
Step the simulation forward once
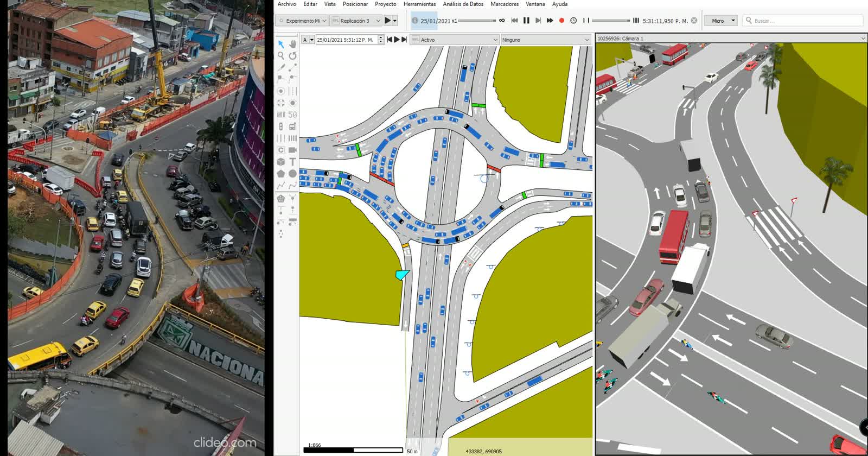click(x=538, y=21)
